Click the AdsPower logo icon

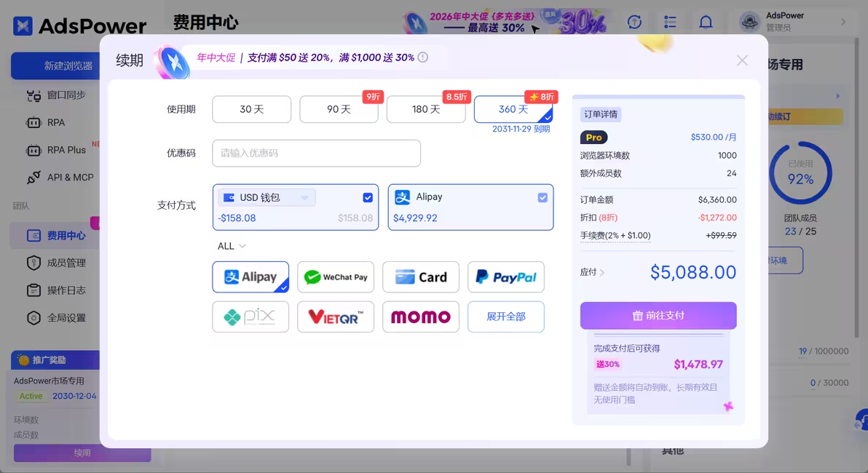(x=23, y=25)
